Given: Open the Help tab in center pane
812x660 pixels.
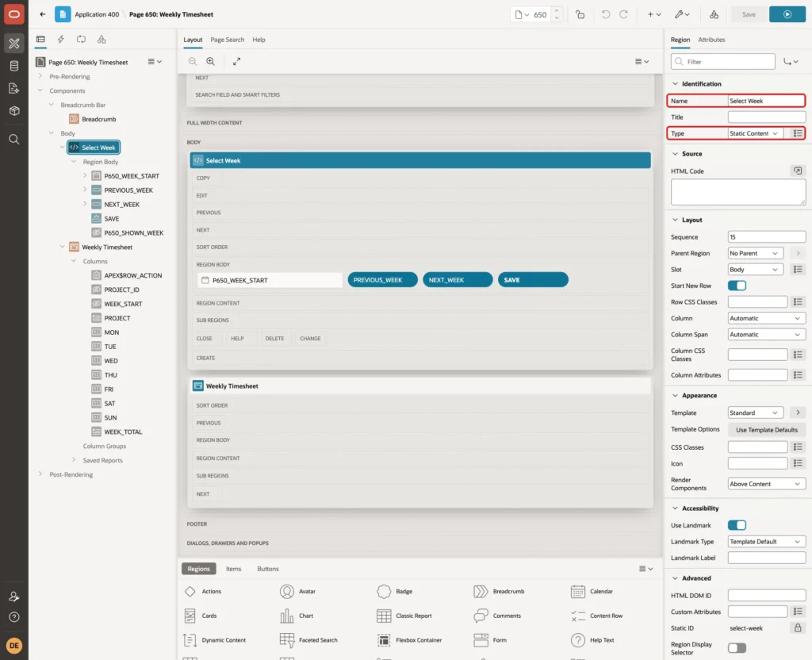Looking at the screenshot, I should [x=259, y=40].
